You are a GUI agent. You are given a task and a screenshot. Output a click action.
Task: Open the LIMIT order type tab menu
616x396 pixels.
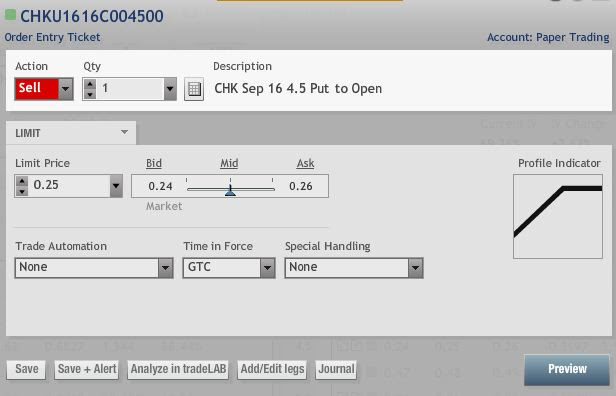tap(71, 133)
